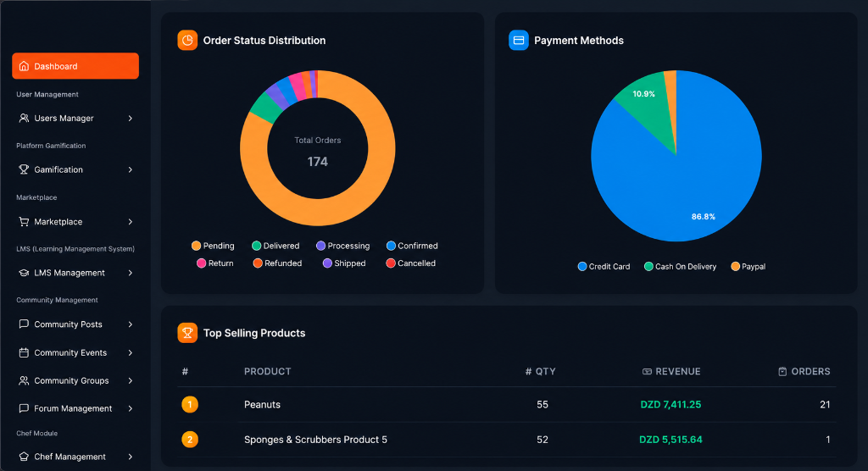The height and width of the screenshot is (471, 868).
Task: Expand the Community Groups chevron
Action: [130, 380]
